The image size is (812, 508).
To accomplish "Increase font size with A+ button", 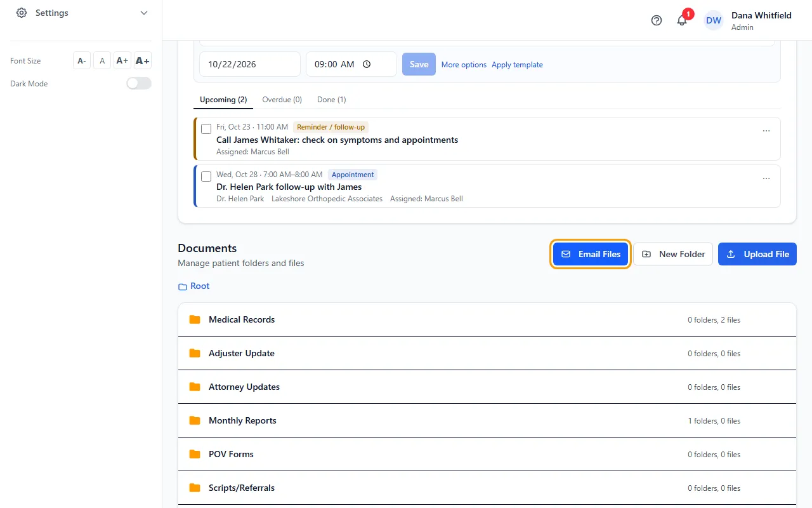I will pos(122,60).
